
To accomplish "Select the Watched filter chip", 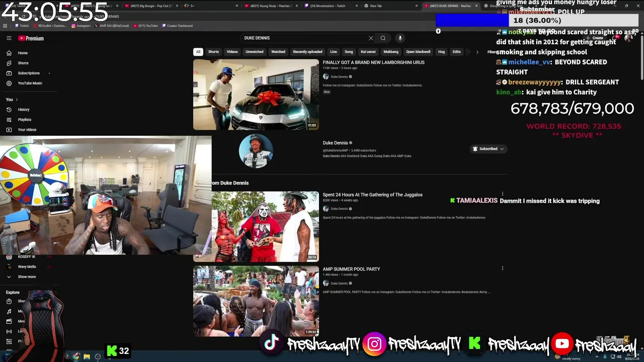I will [x=278, y=52].
